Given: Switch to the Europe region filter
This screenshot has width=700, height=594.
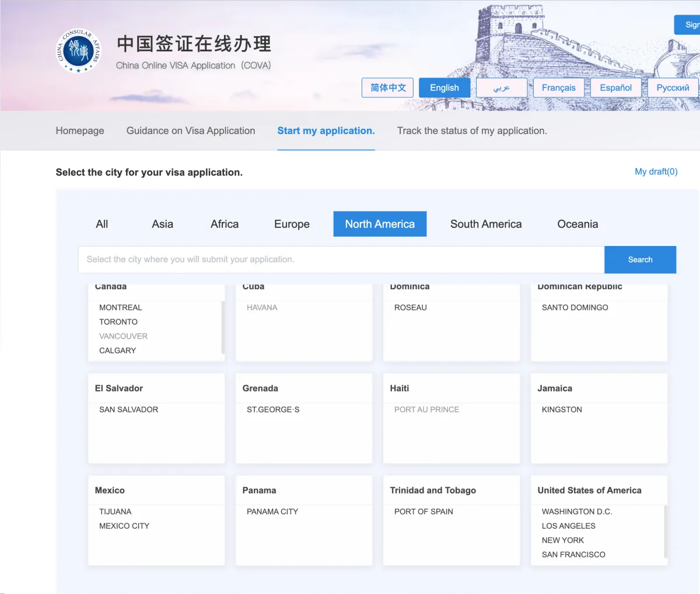Looking at the screenshot, I should click(292, 224).
